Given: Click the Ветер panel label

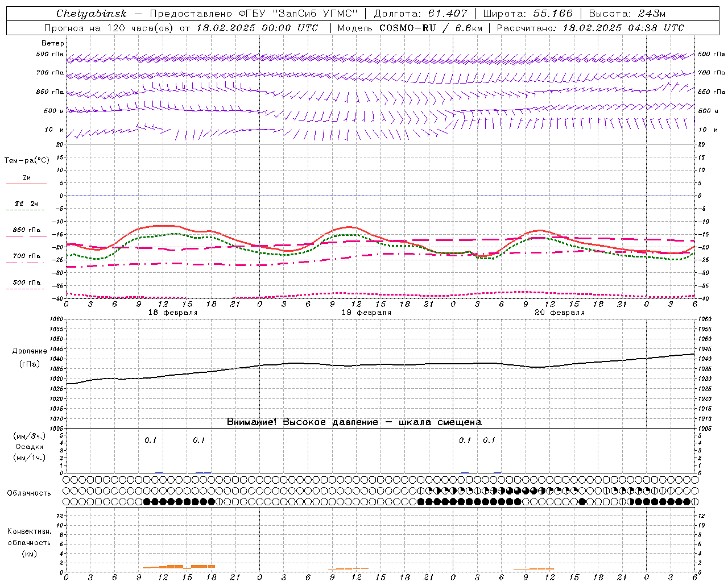Looking at the screenshot, I should pos(53,43).
